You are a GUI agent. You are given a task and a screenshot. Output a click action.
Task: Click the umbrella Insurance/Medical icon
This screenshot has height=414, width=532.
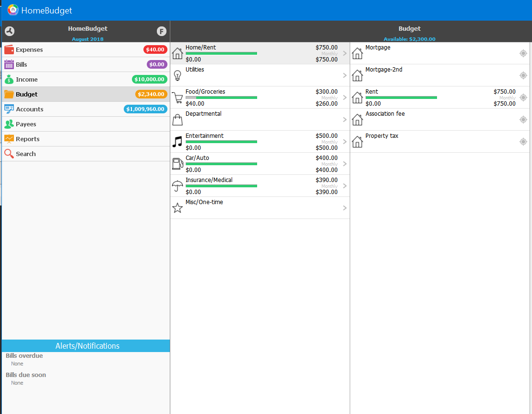pyautogui.click(x=177, y=186)
